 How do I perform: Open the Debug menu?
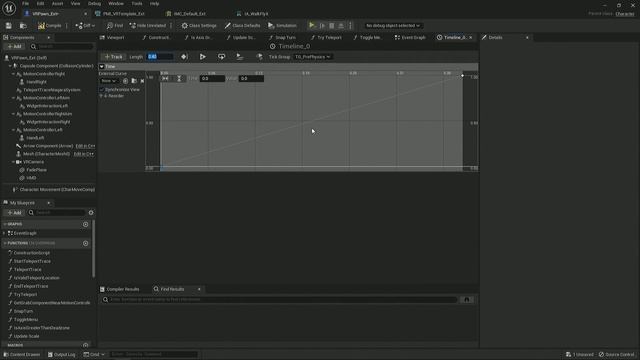[x=94, y=4]
